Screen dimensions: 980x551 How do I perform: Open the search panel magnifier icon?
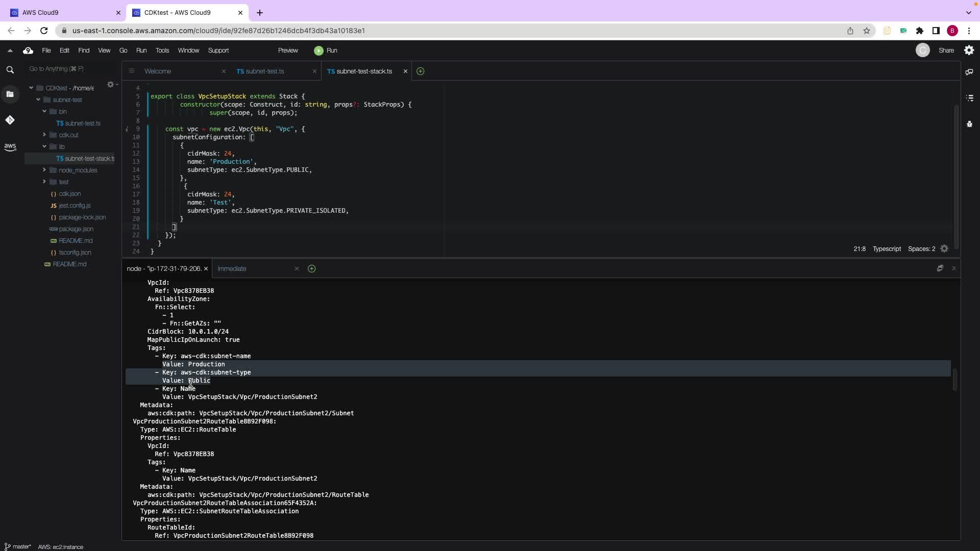point(10,70)
